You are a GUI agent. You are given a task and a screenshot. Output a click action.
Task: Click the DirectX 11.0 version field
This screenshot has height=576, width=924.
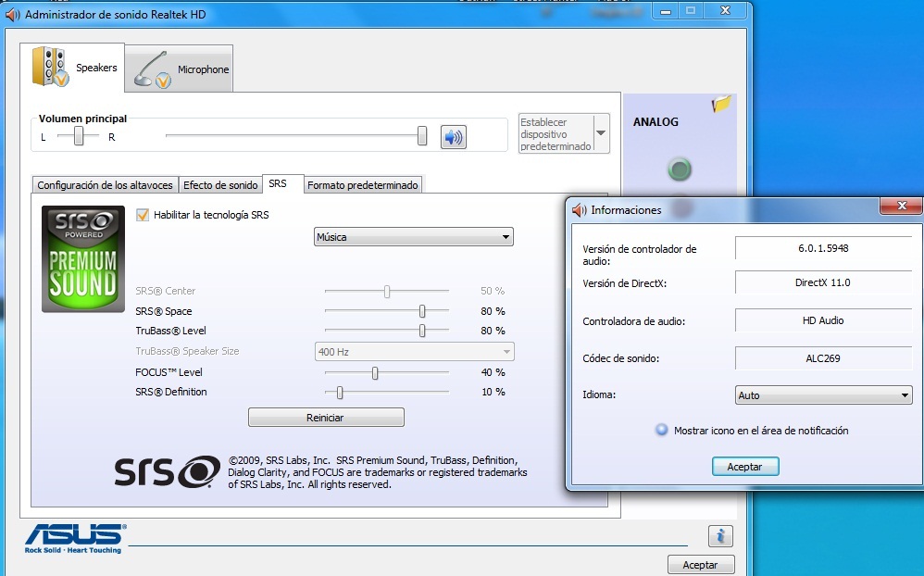click(x=823, y=282)
